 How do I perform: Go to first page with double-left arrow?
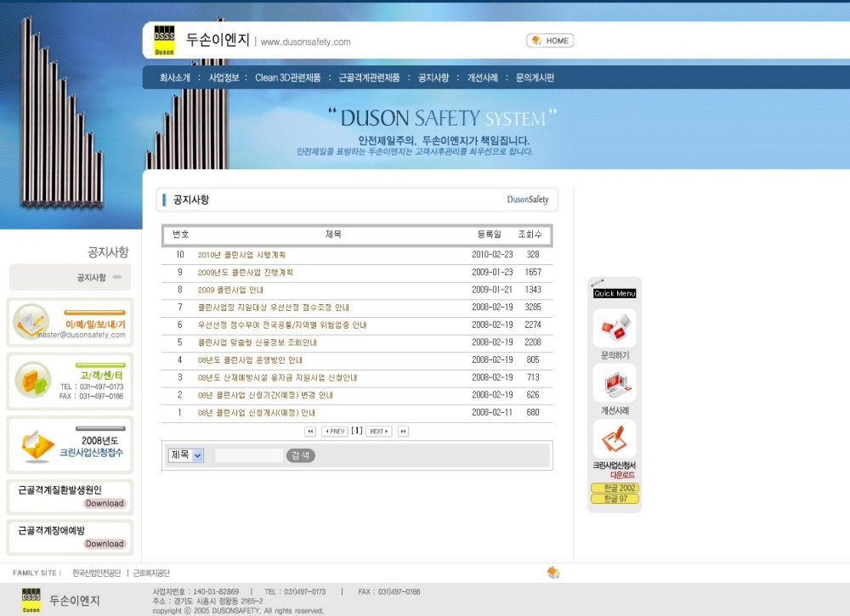coord(310,432)
